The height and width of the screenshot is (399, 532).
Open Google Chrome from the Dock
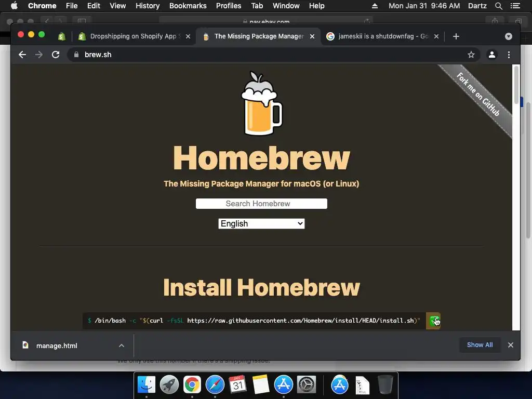pos(192,385)
